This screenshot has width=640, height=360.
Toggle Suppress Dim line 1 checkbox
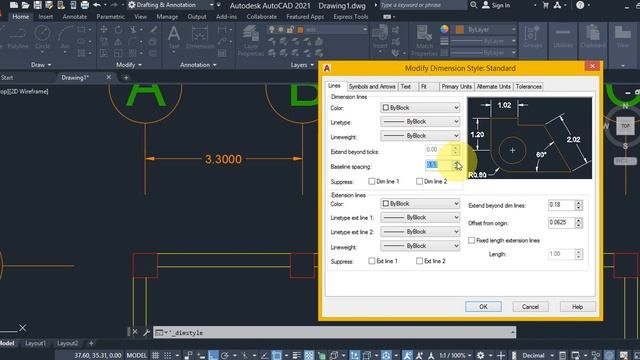click(371, 181)
